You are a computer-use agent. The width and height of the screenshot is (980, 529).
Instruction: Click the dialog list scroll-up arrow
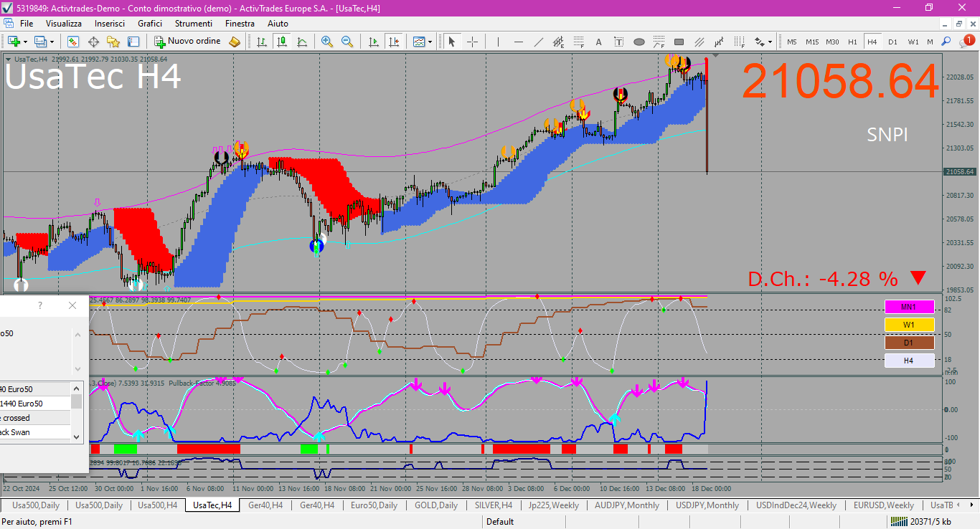click(x=76, y=389)
